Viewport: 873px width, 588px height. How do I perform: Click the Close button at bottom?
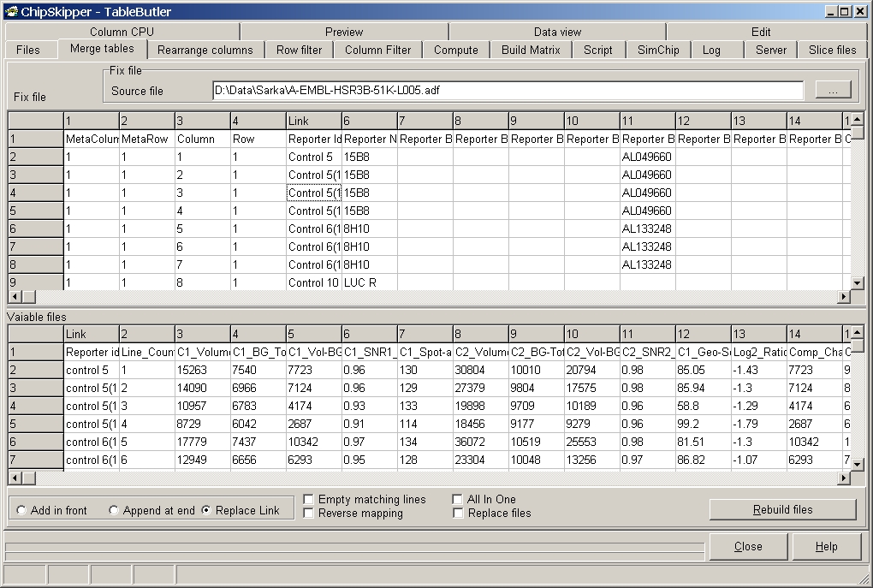(748, 547)
